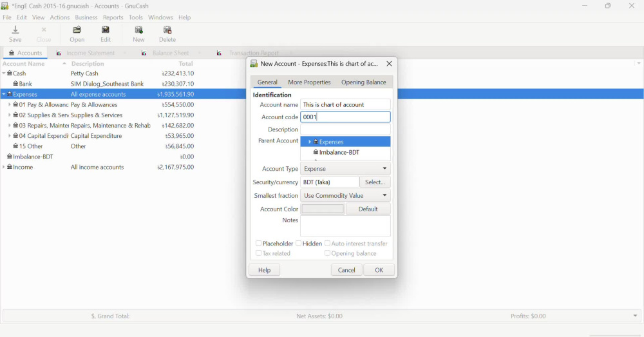
Task: Click the Cash total 232,413.10
Action: (178, 73)
